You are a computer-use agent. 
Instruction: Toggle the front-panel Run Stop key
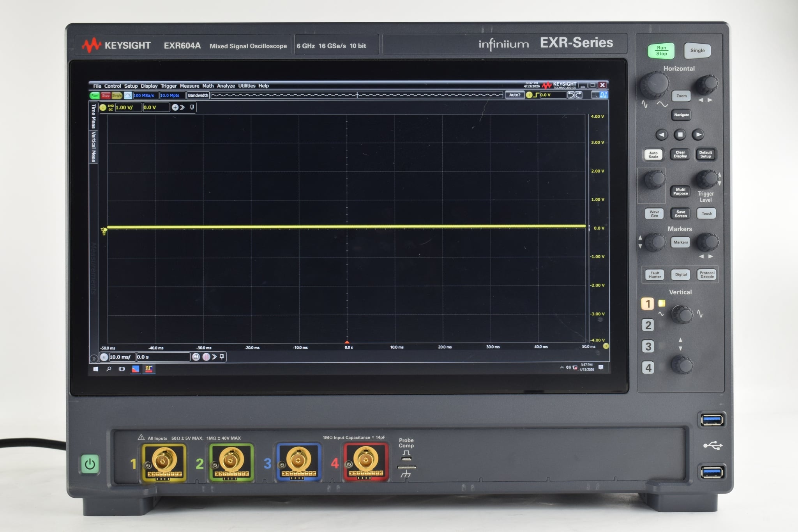click(661, 51)
